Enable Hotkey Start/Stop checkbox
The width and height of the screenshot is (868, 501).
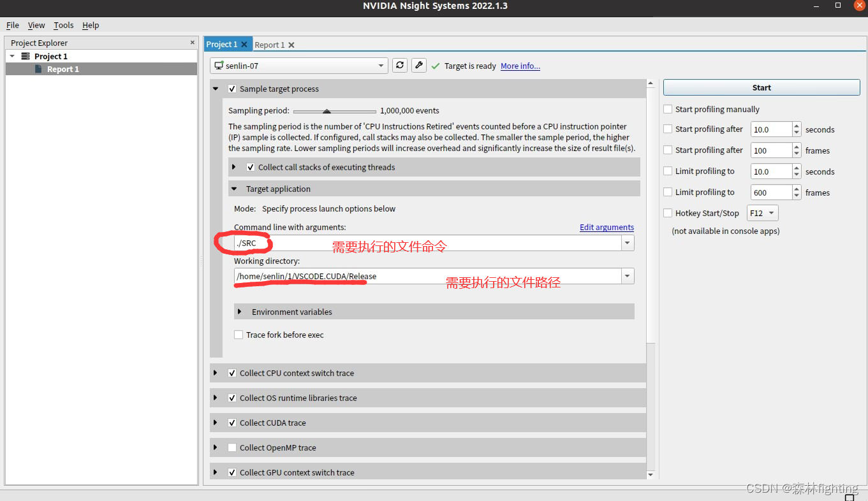point(668,213)
